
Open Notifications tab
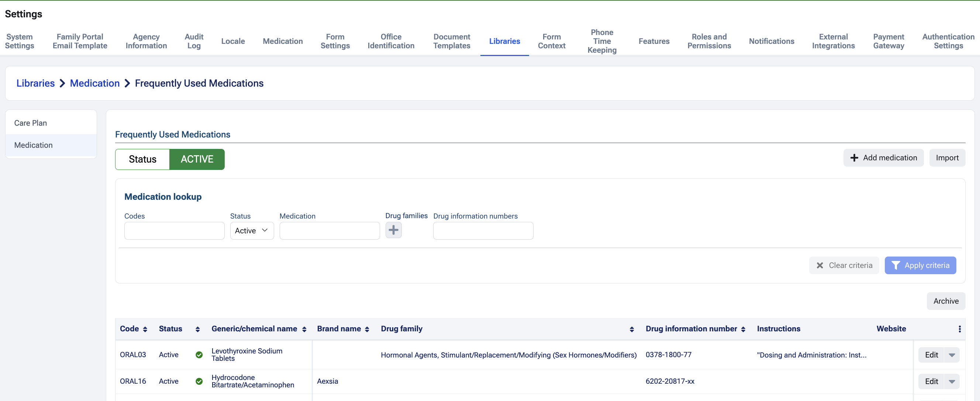click(x=771, y=41)
